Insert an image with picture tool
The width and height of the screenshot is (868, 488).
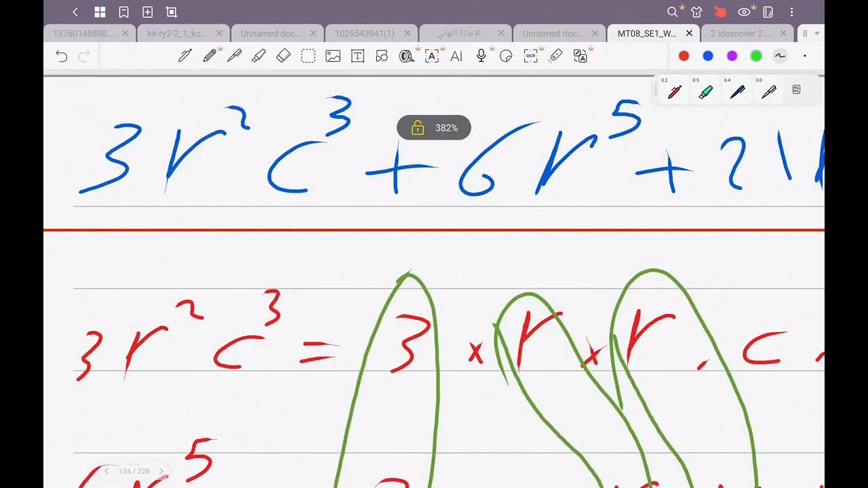coord(333,56)
